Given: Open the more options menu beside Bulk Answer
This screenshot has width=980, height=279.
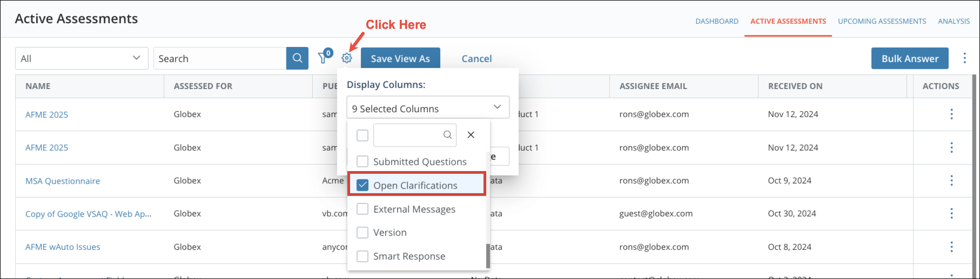Looking at the screenshot, I should 964,58.
